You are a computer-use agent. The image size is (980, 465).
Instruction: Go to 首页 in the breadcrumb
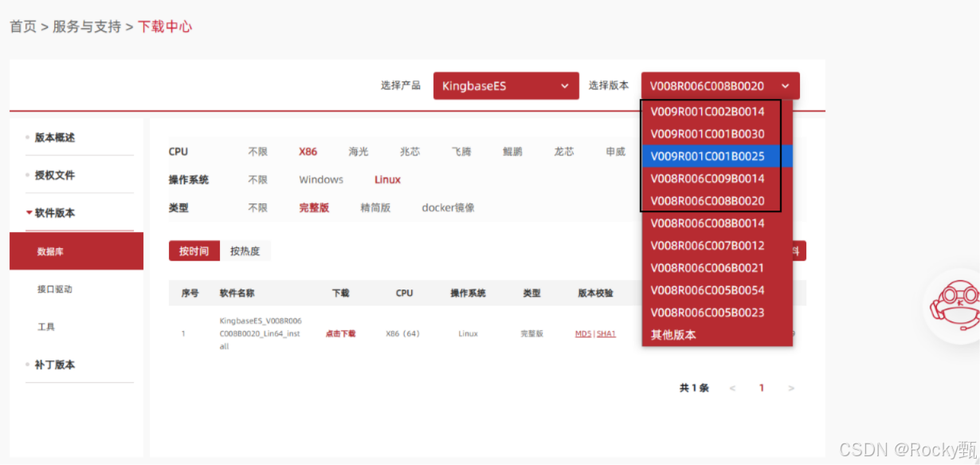coord(23,26)
